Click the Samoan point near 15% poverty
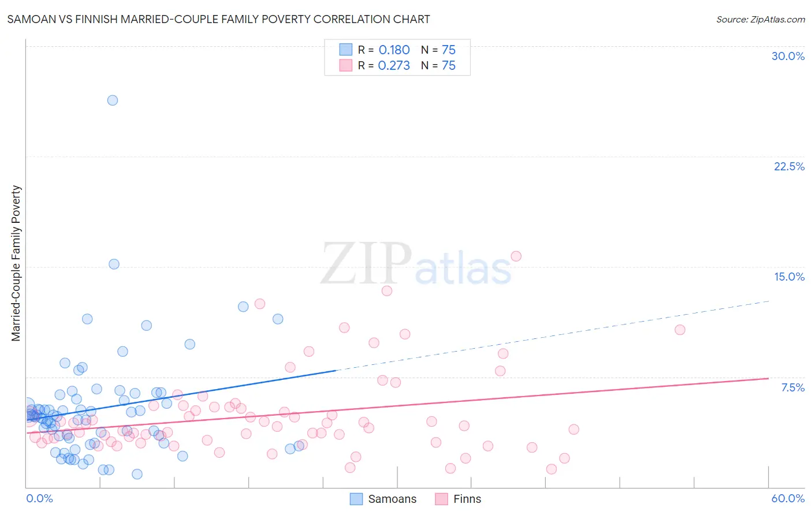This screenshot has height=515, width=812. tap(114, 264)
